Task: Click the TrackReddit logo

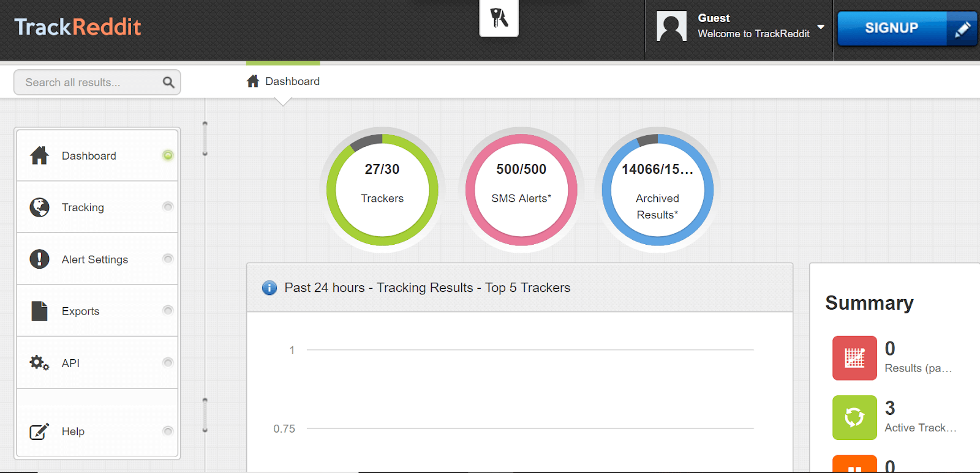Action: tap(78, 27)
